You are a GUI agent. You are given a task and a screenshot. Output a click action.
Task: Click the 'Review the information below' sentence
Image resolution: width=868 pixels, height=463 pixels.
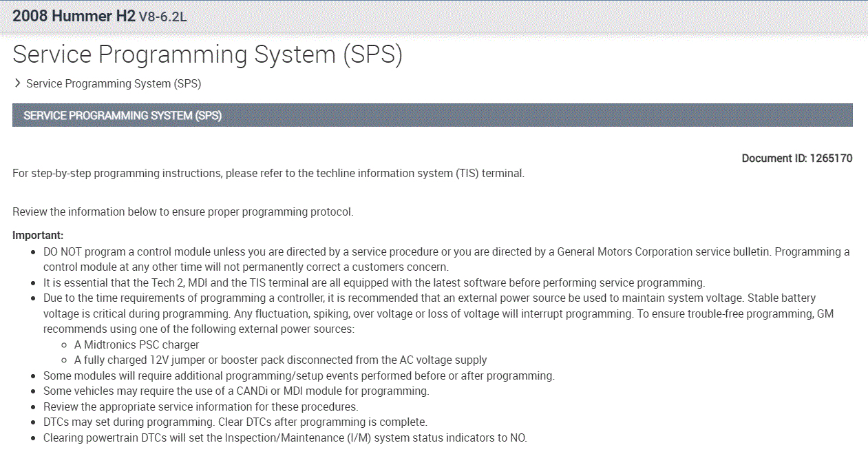(183, 212)
